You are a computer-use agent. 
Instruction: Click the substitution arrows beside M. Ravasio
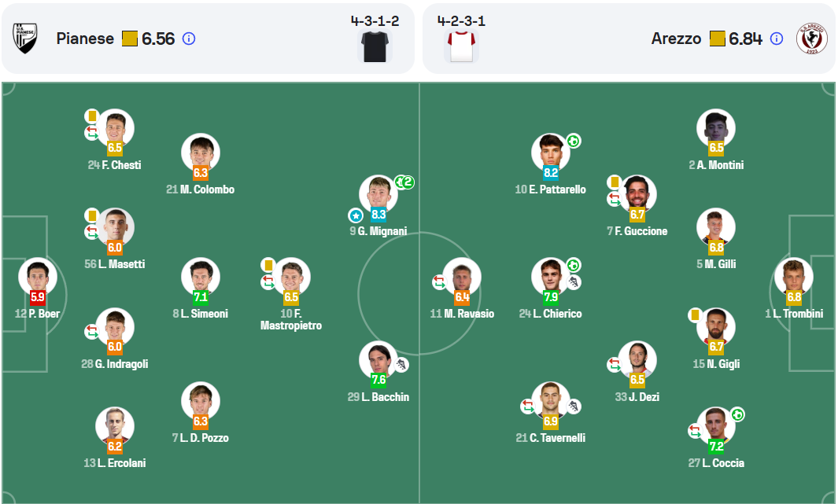point(438,281)
